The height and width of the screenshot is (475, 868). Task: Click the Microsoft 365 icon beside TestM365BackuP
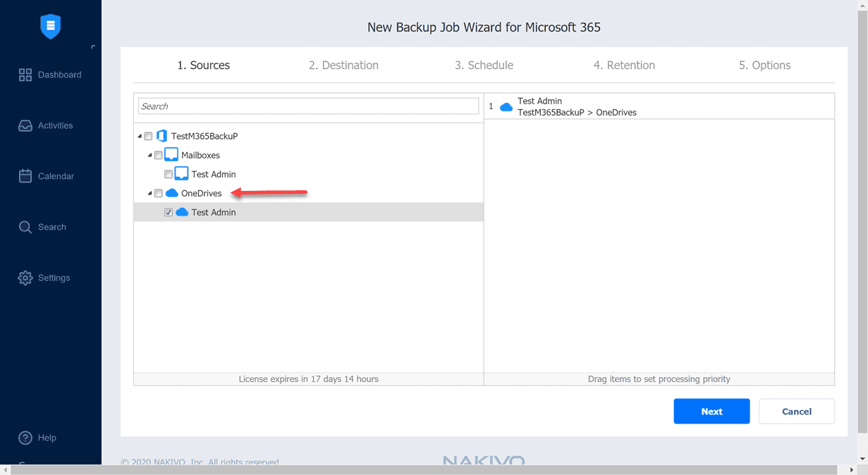pyautogui.click(x=161, y=135)
